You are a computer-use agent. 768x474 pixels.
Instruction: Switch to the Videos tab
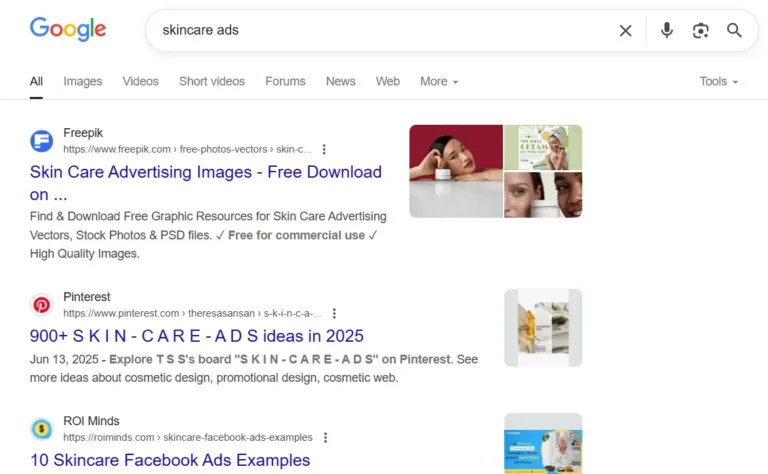pyautogui.click(x=141, y=81)
